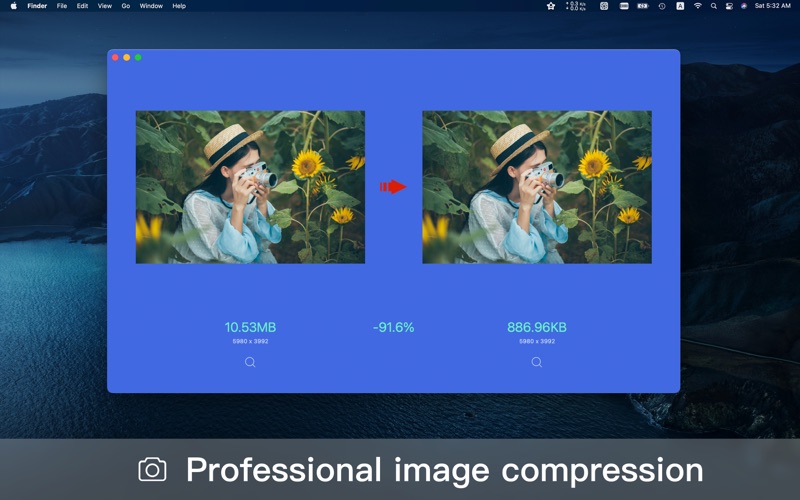Click the original image on the left
Screen dimensions: 800x500
click(250, 187)
